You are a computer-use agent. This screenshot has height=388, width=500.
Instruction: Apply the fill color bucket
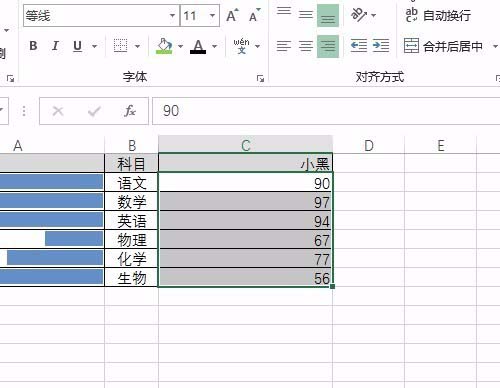(164, 46)
